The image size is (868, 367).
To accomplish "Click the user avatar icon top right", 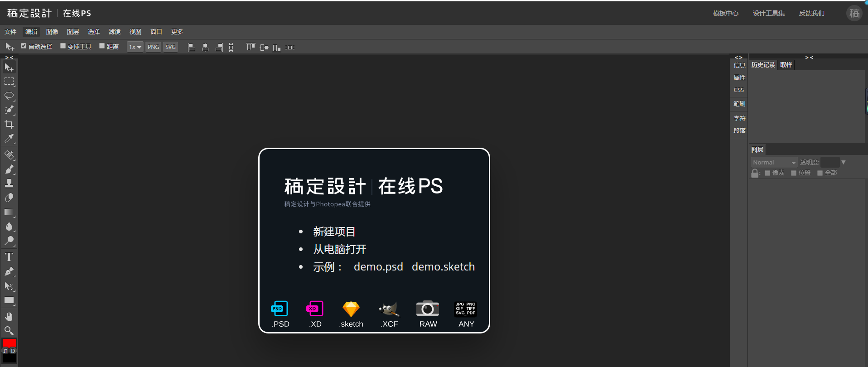I will [x=854, y=13].
